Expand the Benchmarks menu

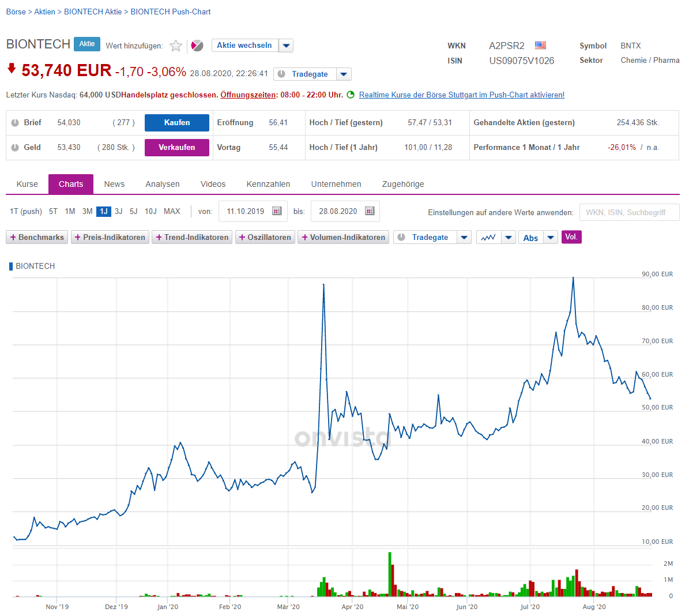37,238
